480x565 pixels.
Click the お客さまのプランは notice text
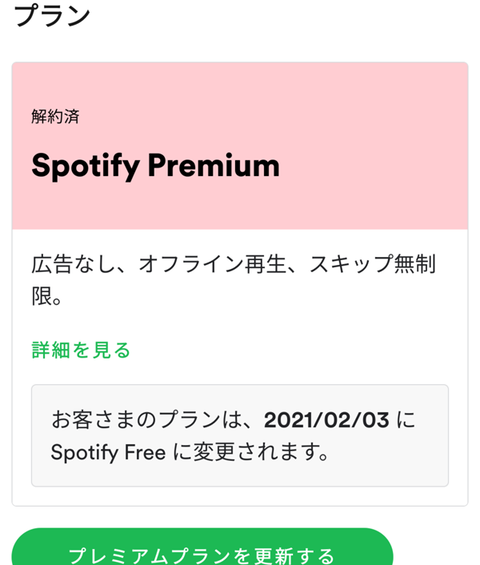click(147, 420)
